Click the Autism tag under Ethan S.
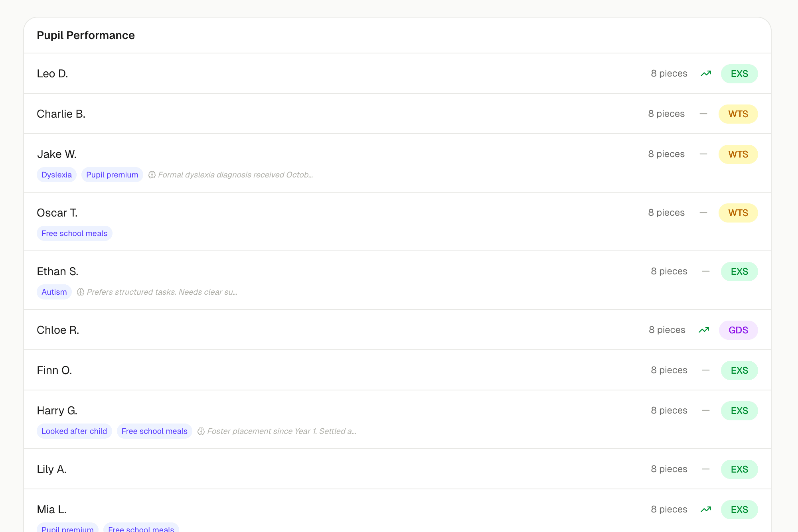This screenshot has width=798, height=532. pos(54,292)
